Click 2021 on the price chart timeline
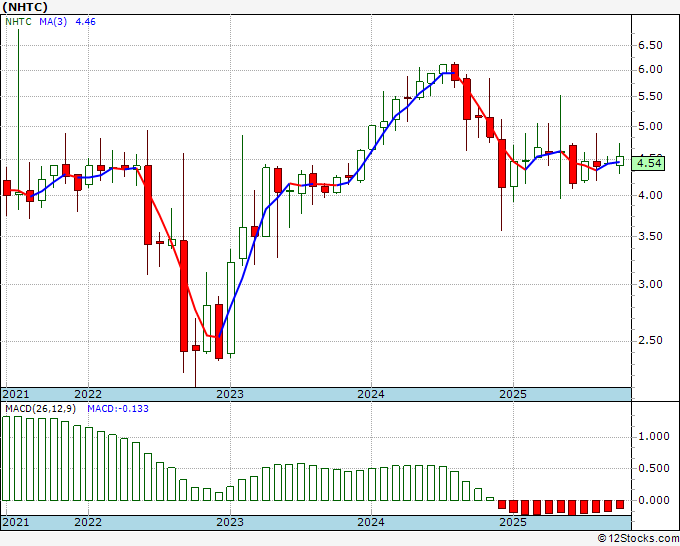Image resolution: width=680 pixels, height=546 pixels. pyautogui.click(x=16, y=394)
